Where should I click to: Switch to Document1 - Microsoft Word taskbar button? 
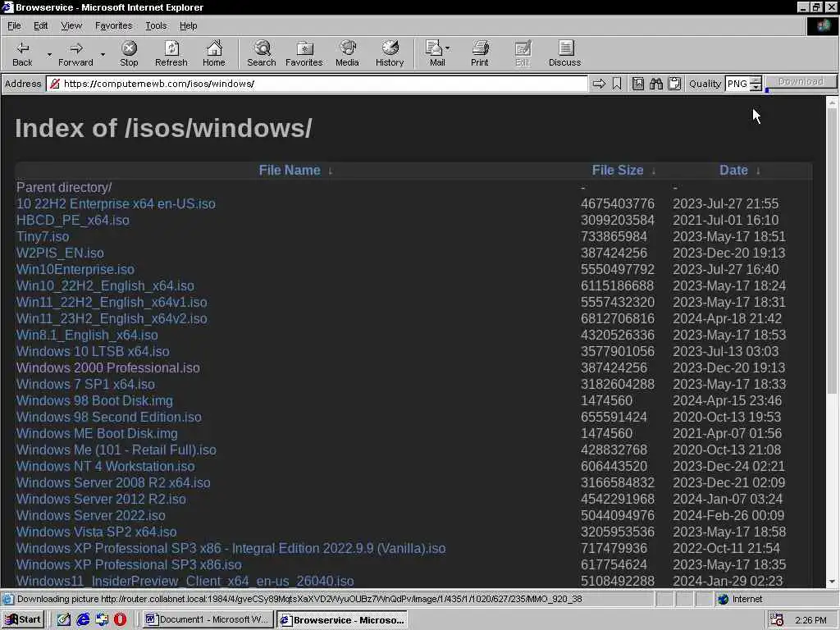[x=208, y=620]
